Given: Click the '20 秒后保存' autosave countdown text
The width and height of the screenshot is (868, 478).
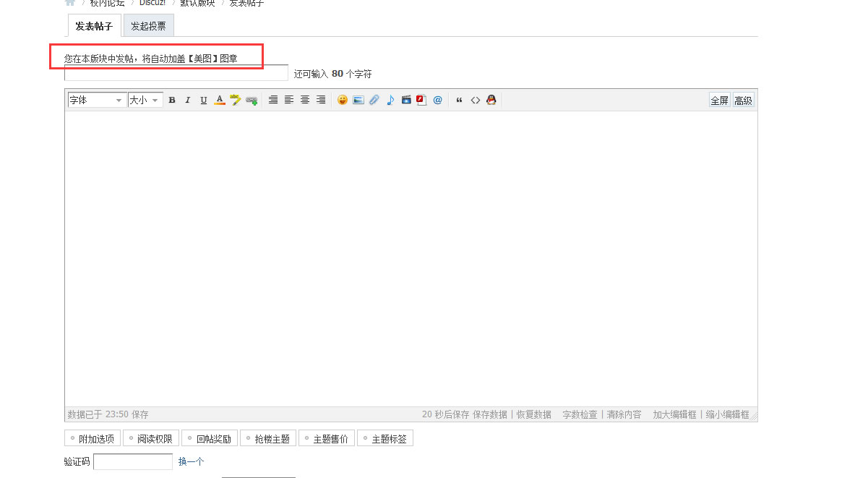Looking at the screenshot, I should click(446, 414).
